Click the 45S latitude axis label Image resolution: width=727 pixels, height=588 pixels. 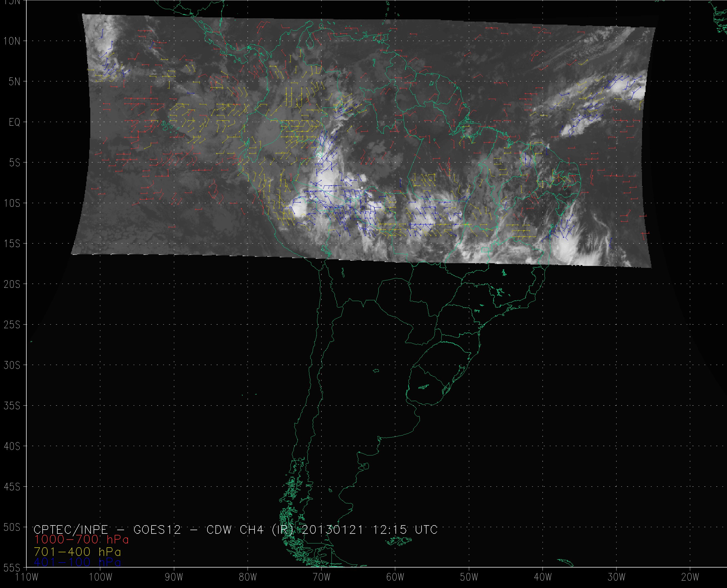tap(12, 487)
